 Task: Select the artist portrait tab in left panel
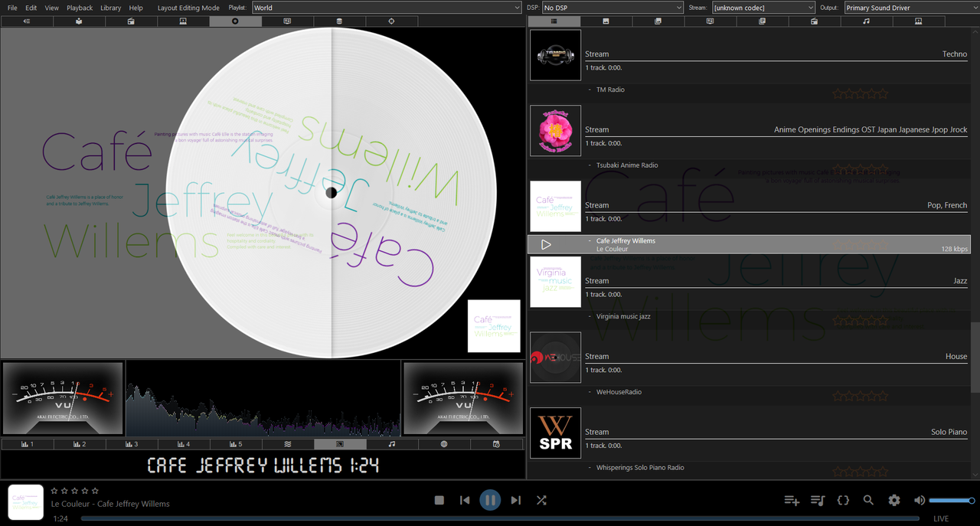183,21
